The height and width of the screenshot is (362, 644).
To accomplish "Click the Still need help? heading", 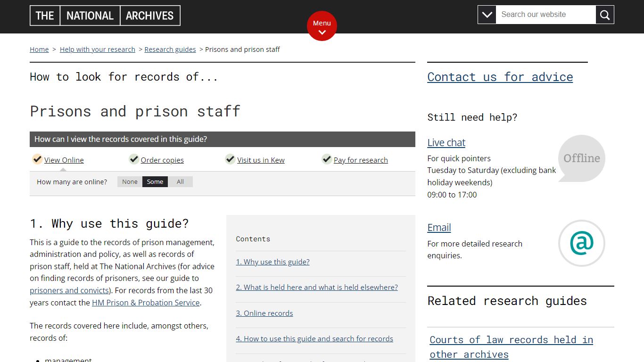I will click(x=472, y=117).
